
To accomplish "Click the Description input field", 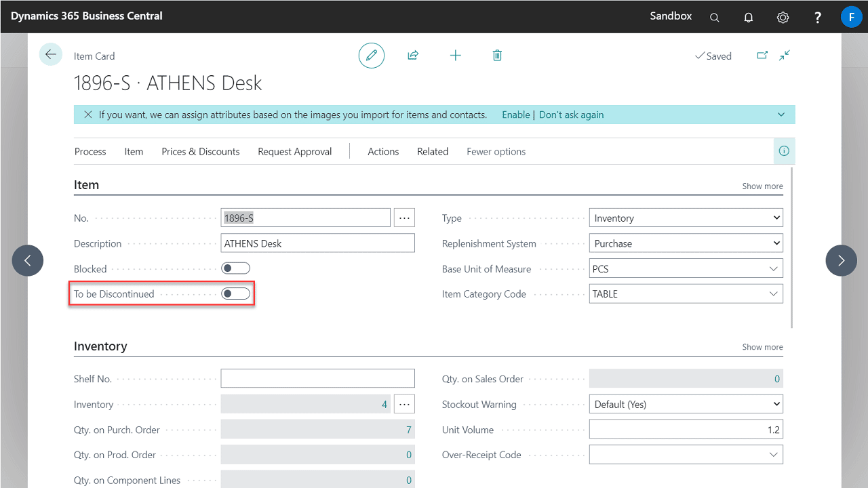I will [x=318, y=243].
